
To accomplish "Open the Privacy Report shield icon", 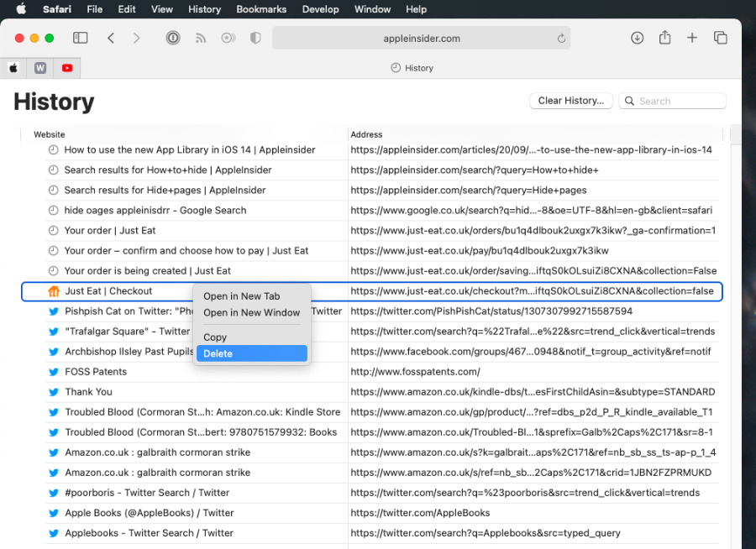I will click(x=255, y=38).
